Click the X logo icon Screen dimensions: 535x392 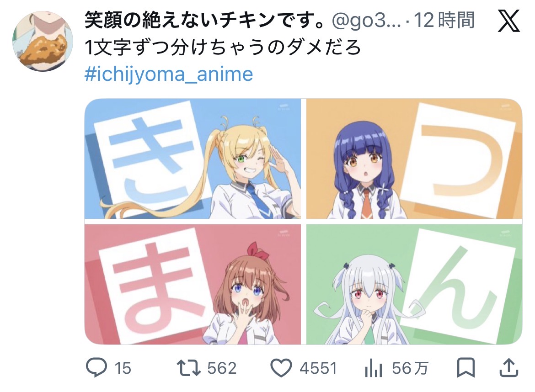click(x=508, y=21)
